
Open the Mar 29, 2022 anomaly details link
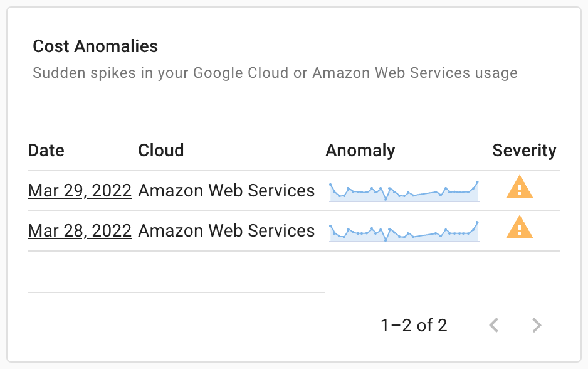point(80,190)
